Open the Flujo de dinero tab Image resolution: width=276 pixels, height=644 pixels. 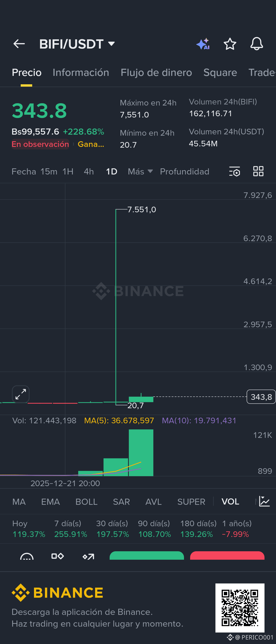point(156,73)
